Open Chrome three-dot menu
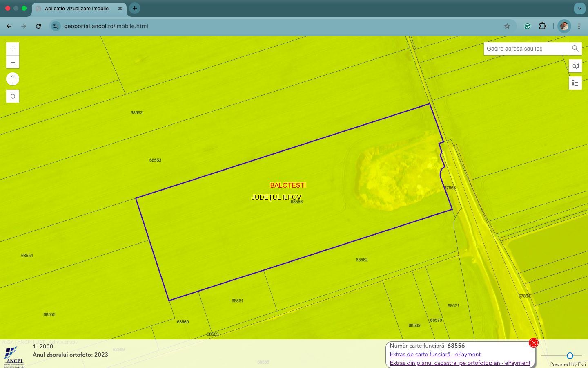The image size is (588, 368). coord(579,26)
